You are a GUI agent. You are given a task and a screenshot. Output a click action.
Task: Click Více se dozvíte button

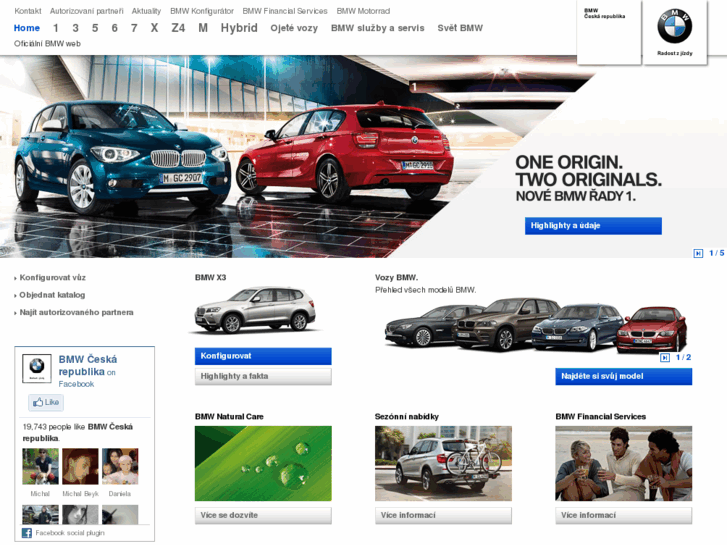(263, 515)
